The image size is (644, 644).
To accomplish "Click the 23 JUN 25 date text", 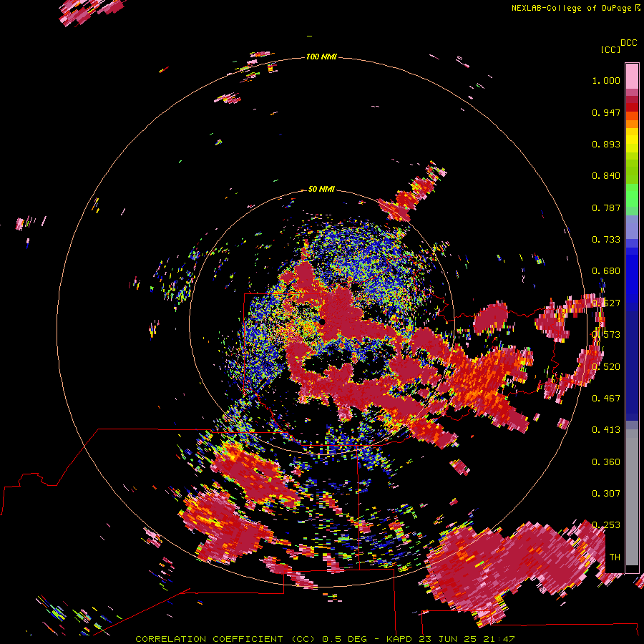I will pos(447,639).
